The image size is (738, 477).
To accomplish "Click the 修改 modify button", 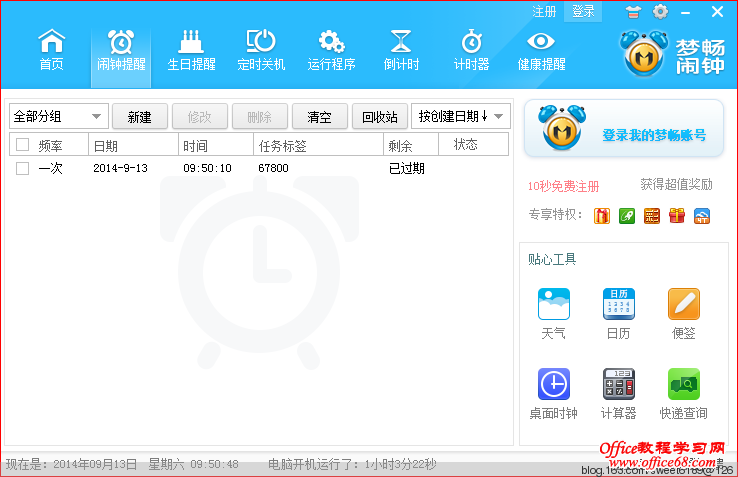I will click(200, 116).
